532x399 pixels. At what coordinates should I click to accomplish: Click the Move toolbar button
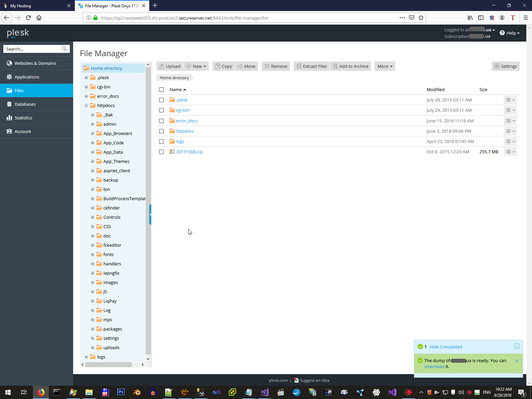247,66
